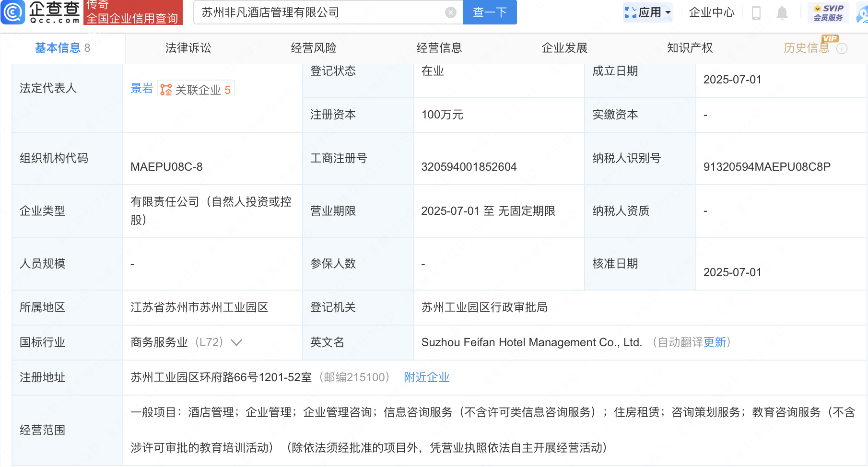Click the VIP badge above 历史信息
868x467 pixels.
click(830, 38)
